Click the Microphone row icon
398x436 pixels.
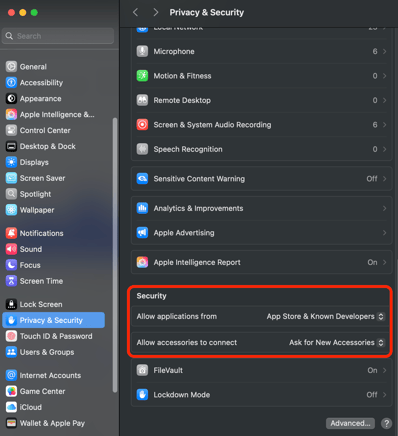click(142, 51)
